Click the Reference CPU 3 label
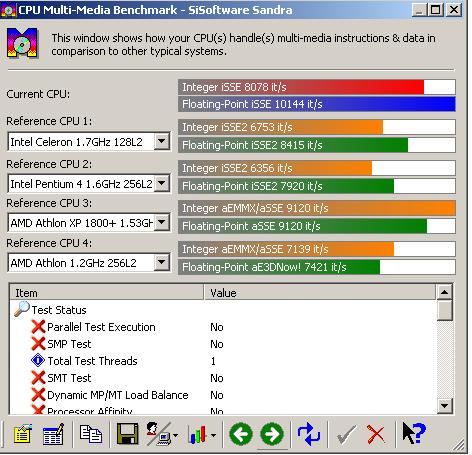Screen dimensions: 472x455 49,203
